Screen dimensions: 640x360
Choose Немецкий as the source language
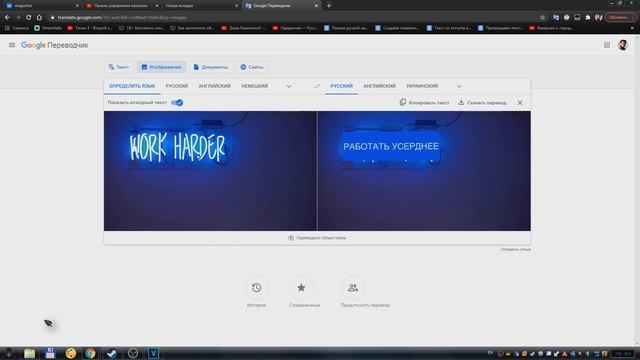point(254,86)
